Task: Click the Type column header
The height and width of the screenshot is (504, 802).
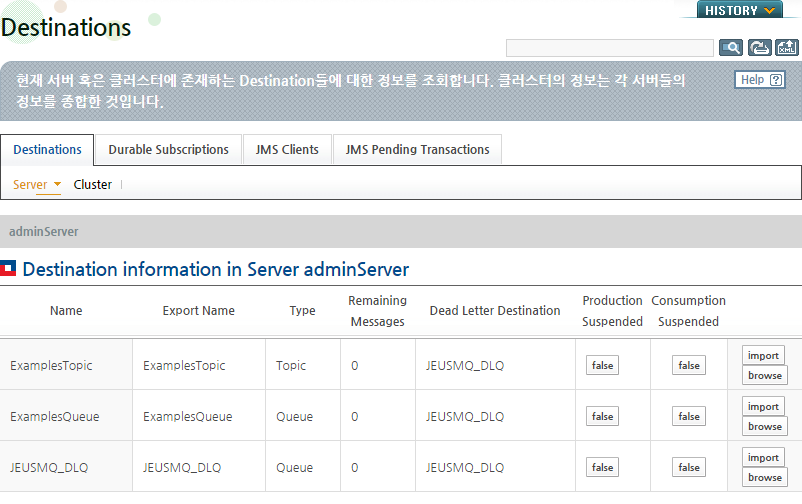Action: coord(302,311)
